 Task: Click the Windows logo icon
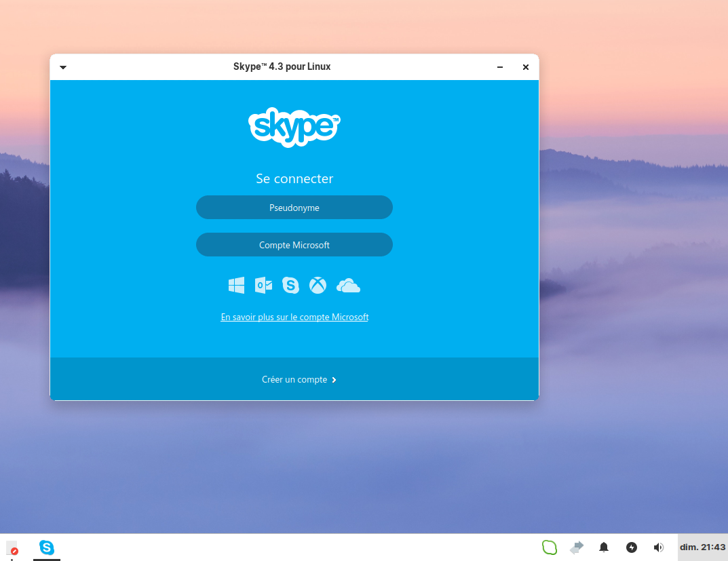click(236, 286)
